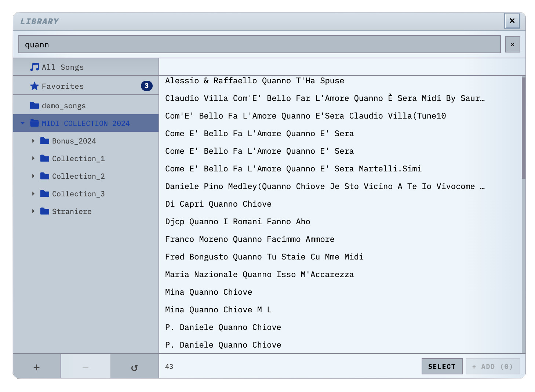Expand the Collection_3 subfolder
This screenshot has height=392, width=535.
tap(33, 193)
